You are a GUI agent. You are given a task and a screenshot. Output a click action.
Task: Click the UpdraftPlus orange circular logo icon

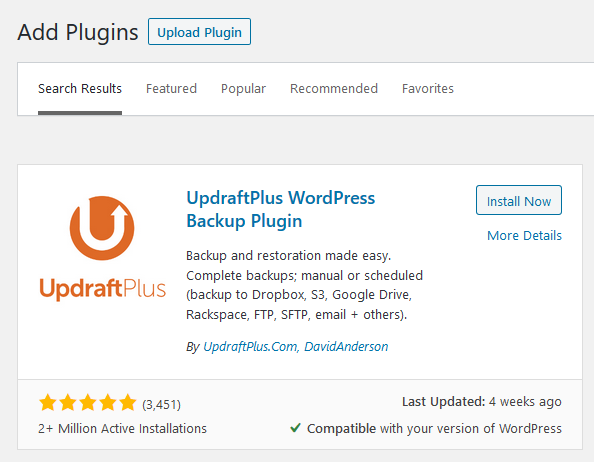(102, 228)
